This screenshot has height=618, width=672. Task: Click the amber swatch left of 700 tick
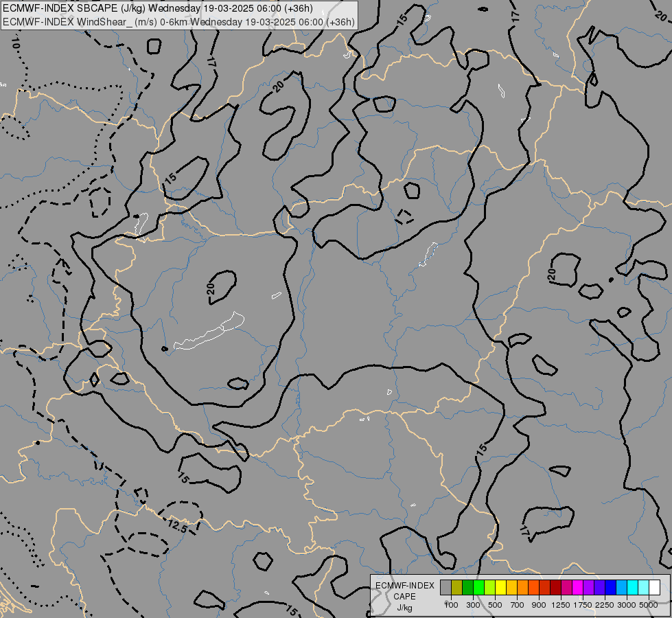click(511, 588)
